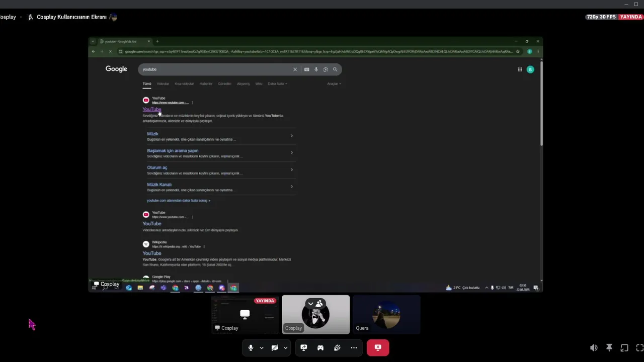Expand the Müzik sitelink chevron
Viewport: 644px width, 362px height.
[x=292, y=136]
